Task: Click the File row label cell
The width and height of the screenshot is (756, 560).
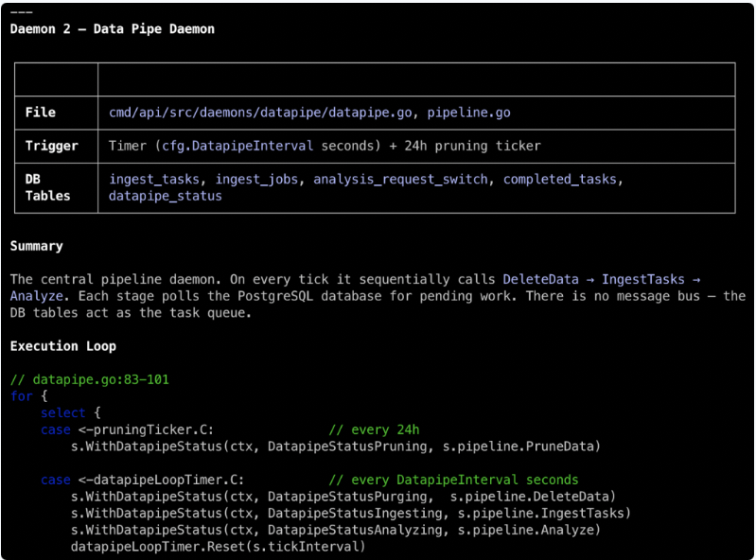Action: 41,113
